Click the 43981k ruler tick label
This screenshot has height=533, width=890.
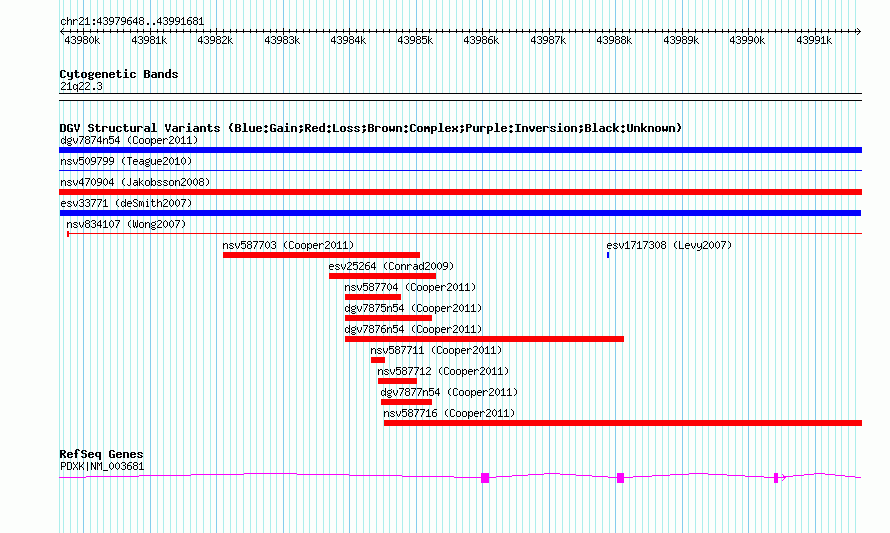[x=149, y=40]
